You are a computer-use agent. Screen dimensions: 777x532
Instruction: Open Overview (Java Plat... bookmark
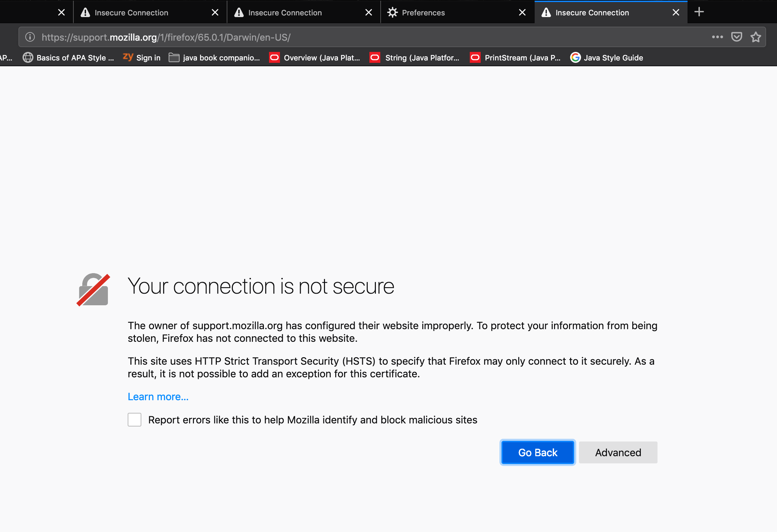314,58
